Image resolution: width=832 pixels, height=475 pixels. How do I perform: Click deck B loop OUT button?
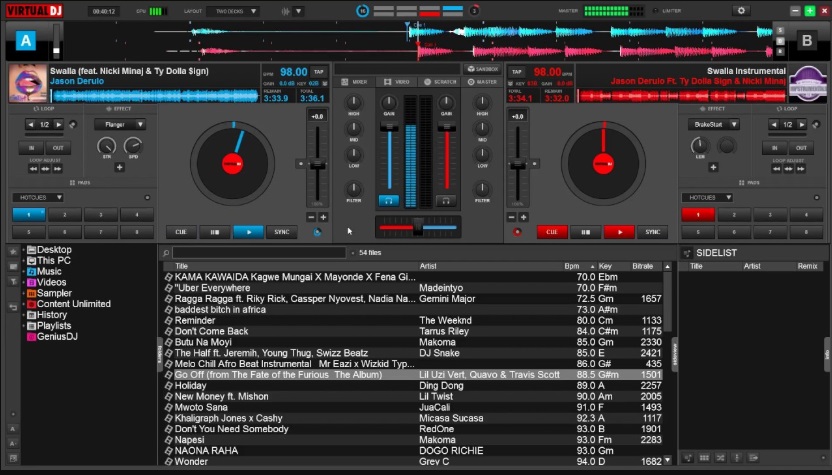801,148
